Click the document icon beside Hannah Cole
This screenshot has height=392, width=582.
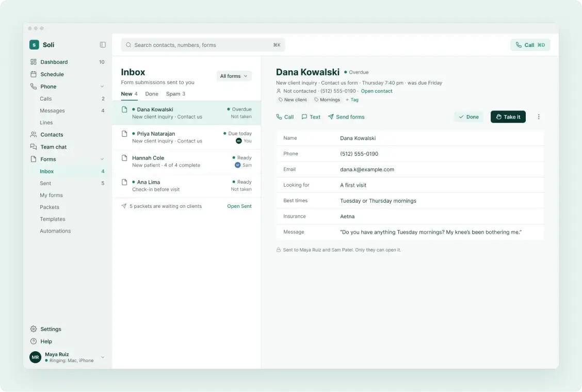124,158
